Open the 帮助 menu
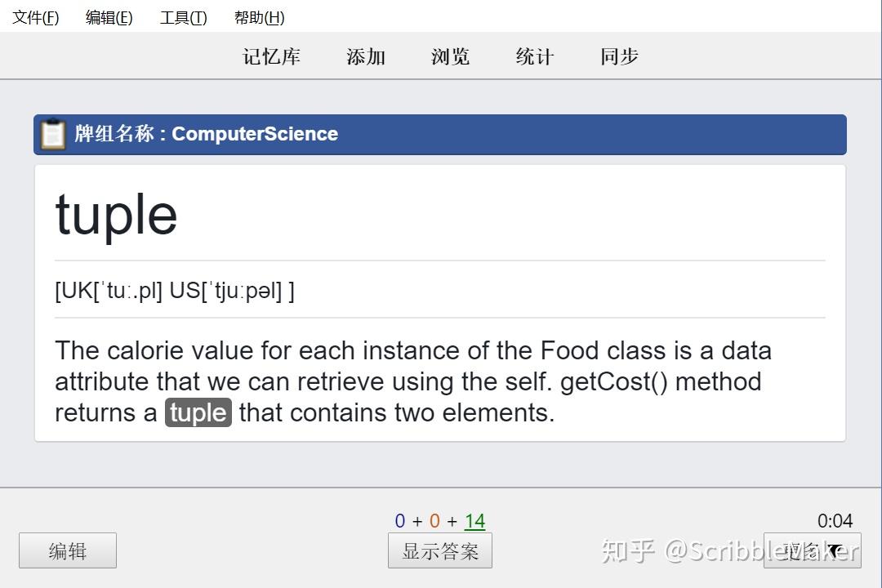 [259, 17]
